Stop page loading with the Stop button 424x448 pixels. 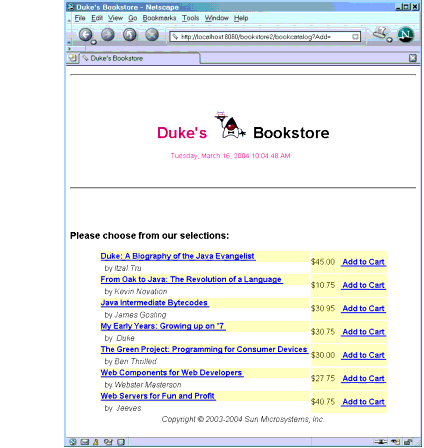coord(152,35)
